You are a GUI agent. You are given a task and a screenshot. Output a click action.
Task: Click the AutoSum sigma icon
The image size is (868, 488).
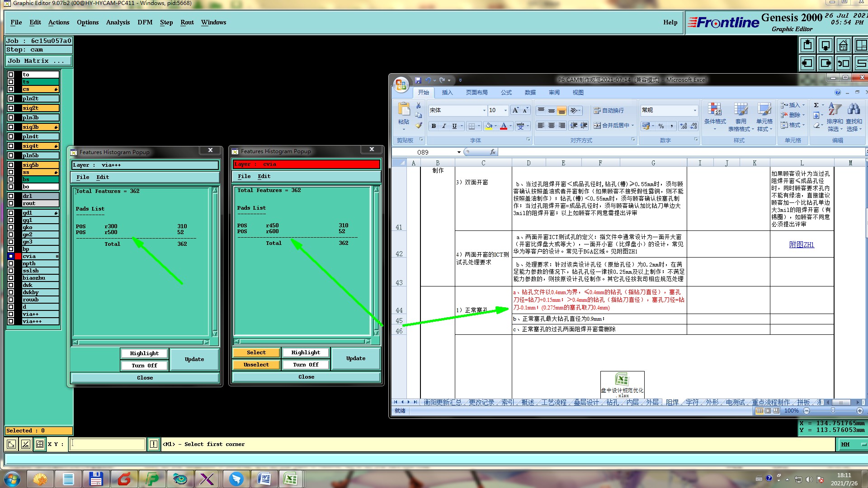point(816,105)
